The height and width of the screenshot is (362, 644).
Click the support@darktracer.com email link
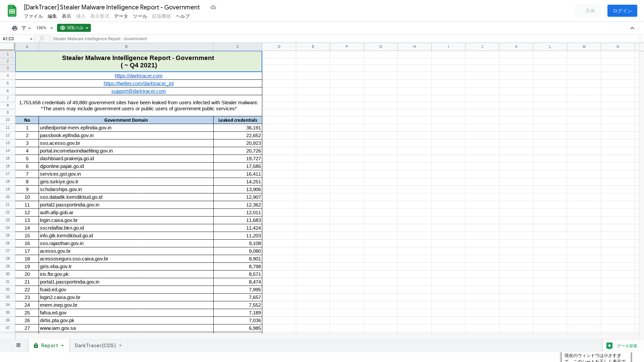coord(139,91)
